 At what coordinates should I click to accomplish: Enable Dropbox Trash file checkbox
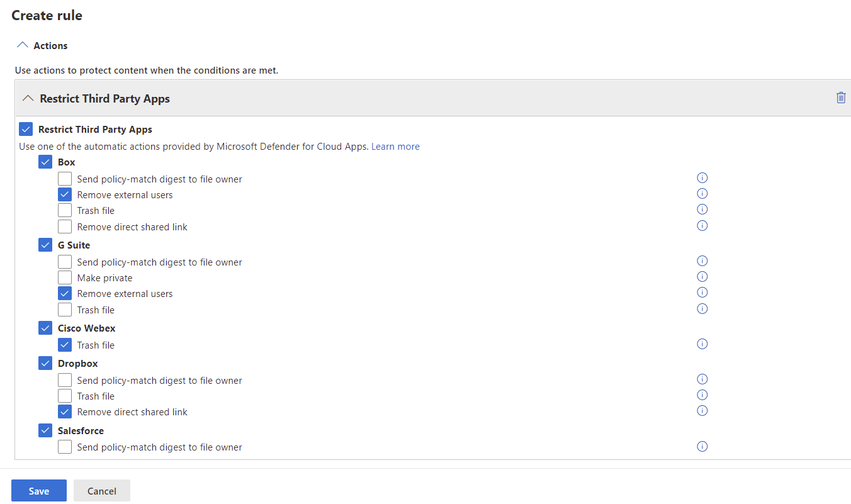tap(65, 396)
